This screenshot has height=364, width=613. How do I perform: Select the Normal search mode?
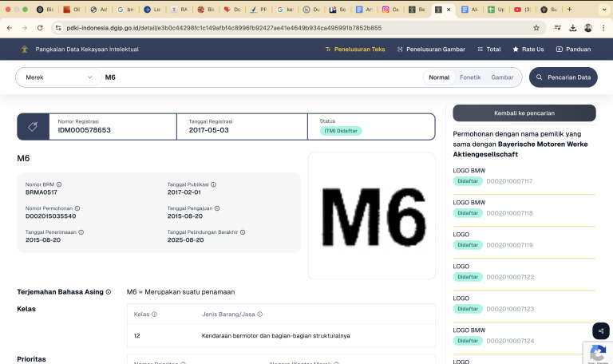click(x=439, y=77)
